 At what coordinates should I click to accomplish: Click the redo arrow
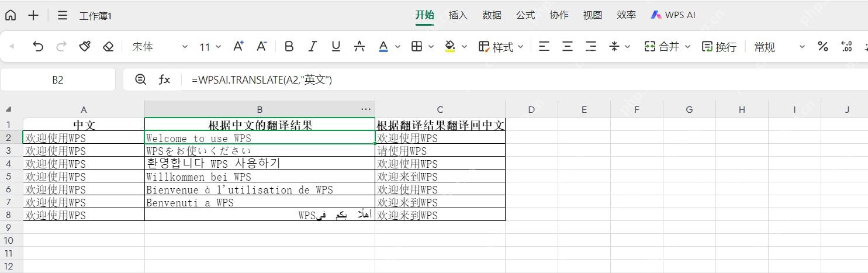[x=61, y=46]
